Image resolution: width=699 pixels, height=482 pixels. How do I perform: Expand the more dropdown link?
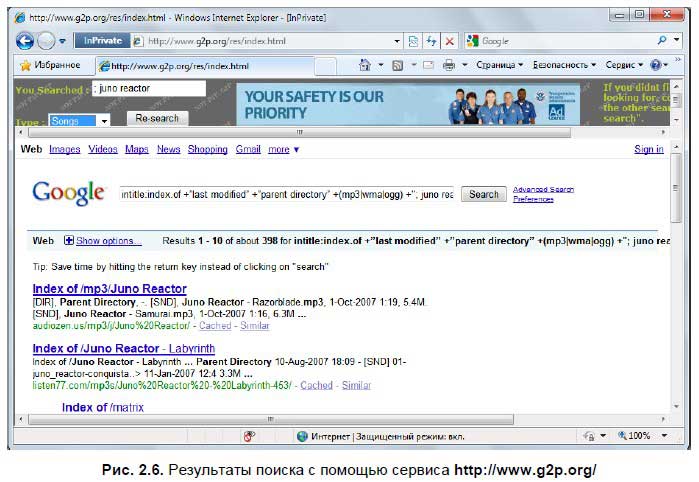[284, 149]
